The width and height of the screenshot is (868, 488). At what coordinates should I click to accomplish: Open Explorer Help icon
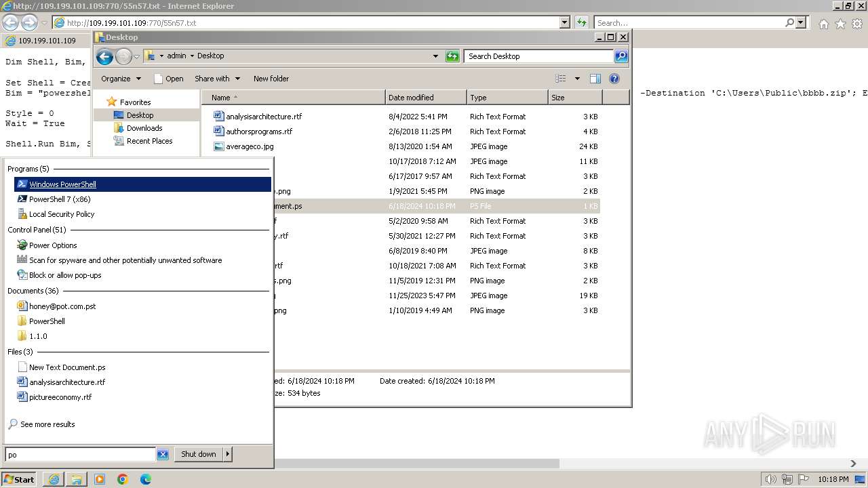click(614, 79)
